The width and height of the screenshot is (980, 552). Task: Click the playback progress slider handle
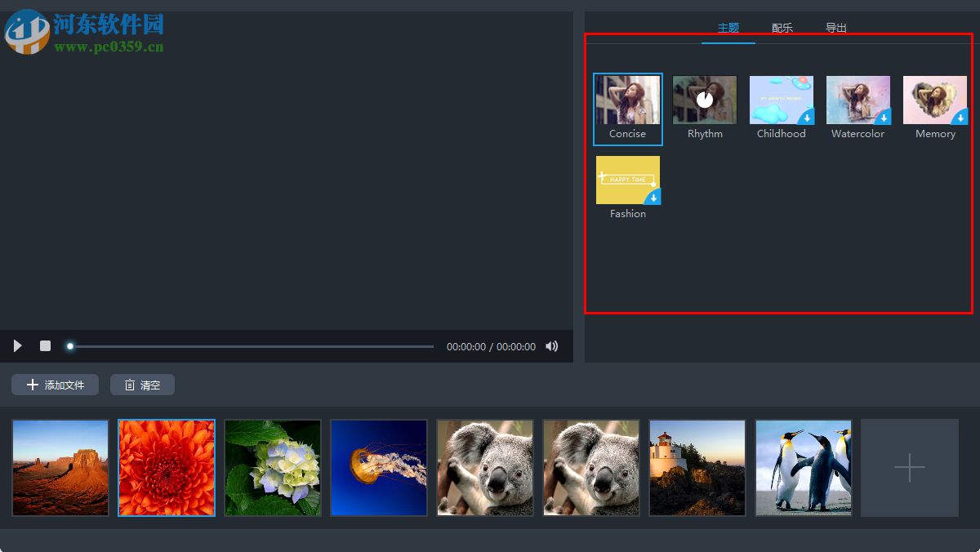click(x=70, y=346)
